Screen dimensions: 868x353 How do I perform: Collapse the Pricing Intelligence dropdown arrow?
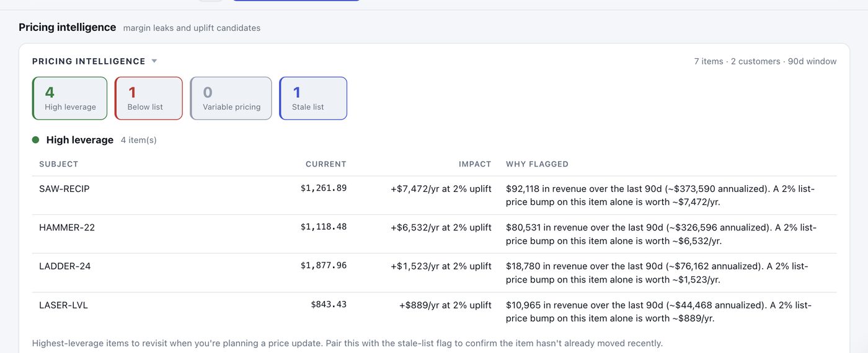[x=154, y=61]
